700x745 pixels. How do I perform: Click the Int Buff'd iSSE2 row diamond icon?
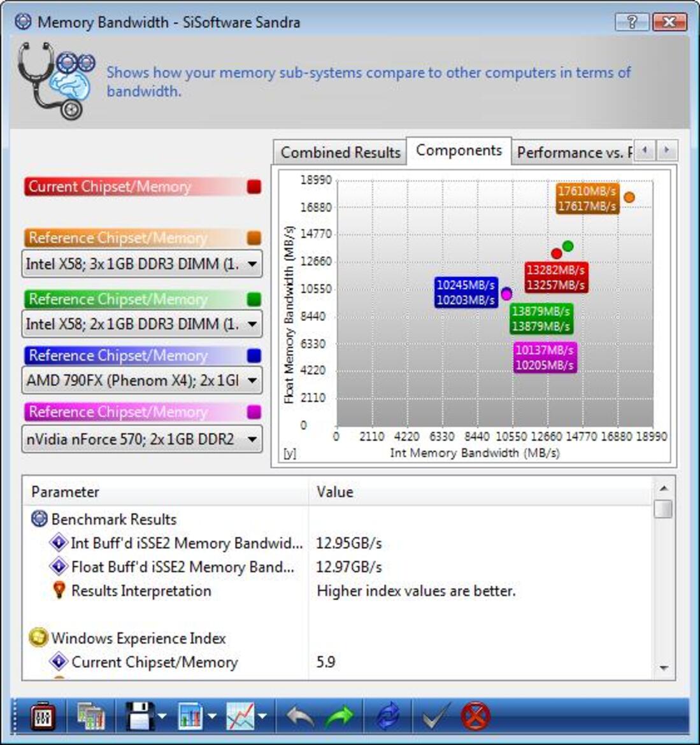click(x=59, y=542)
